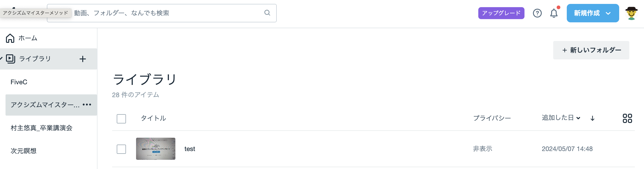Open the test video thumbnail

click(x=156, y=149)
